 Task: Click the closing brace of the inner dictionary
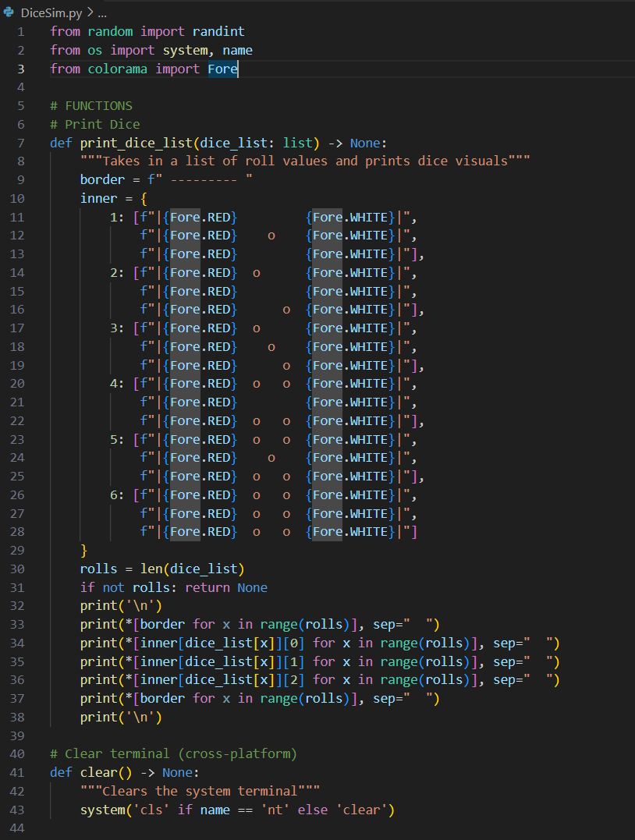[x=83, y=550]
